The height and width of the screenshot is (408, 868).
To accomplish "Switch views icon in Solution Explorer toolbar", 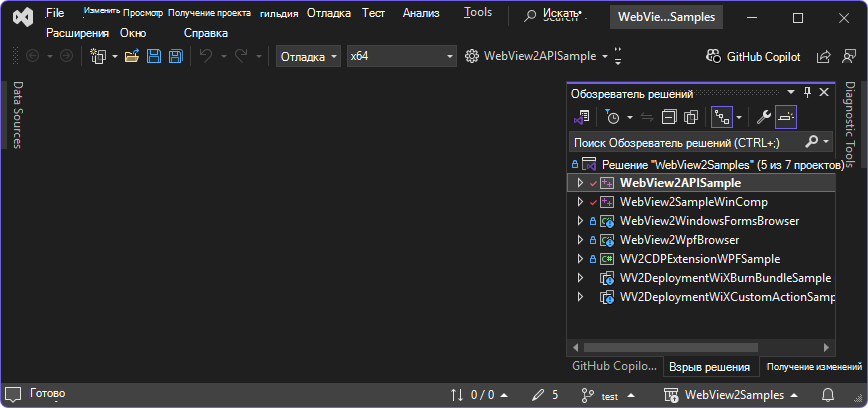I will (x=581, y=117).
